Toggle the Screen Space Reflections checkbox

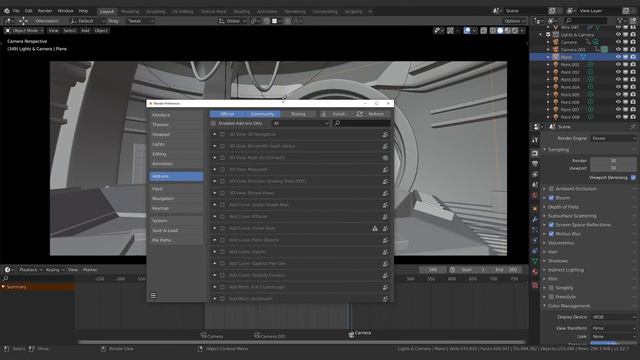[x=551, y=225]
